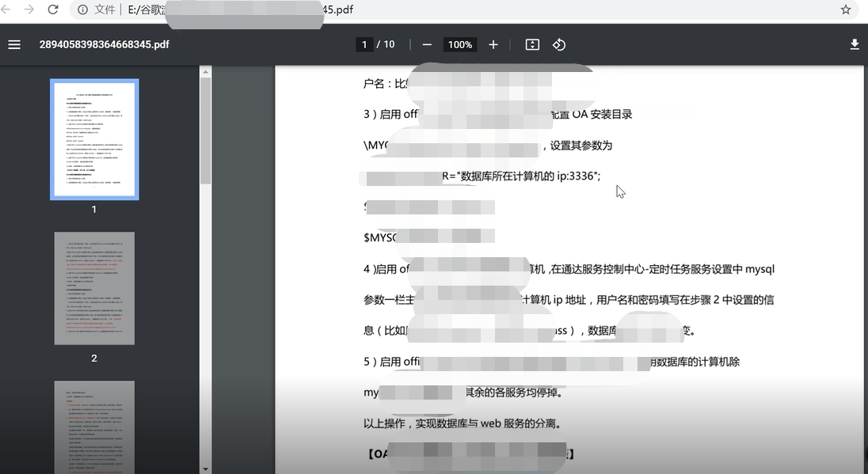This screenshot has height=474, width=868.
Task: Rotate the document counterclockwise
Action: (559, 45)
